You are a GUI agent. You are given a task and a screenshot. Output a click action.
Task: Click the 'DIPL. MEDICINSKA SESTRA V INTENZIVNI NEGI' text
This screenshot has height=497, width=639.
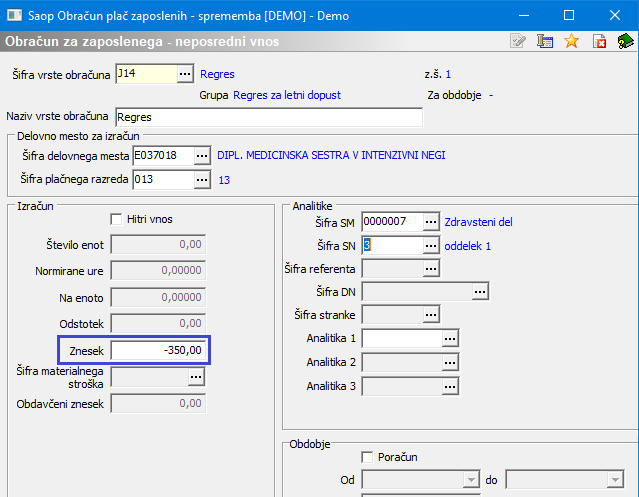pyautogui.click(x=331, y=155)
